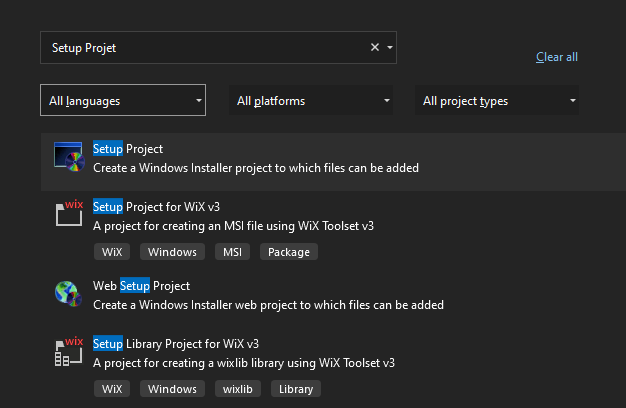
Task: Click the Package tag
Action: [289, 252]
